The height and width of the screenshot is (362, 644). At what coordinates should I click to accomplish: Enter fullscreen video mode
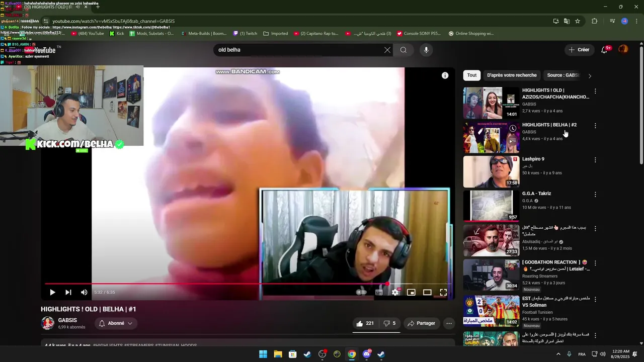(443, 292)
